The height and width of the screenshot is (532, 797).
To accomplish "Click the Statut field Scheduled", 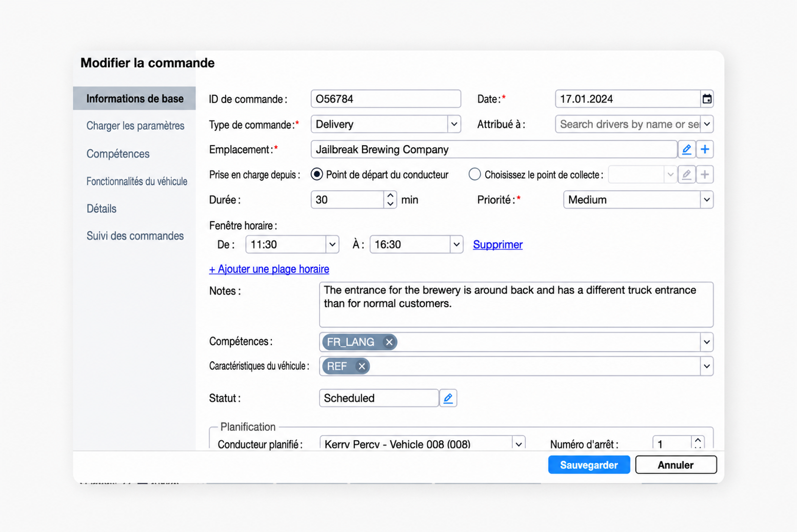I will click(x=378, y=398).
